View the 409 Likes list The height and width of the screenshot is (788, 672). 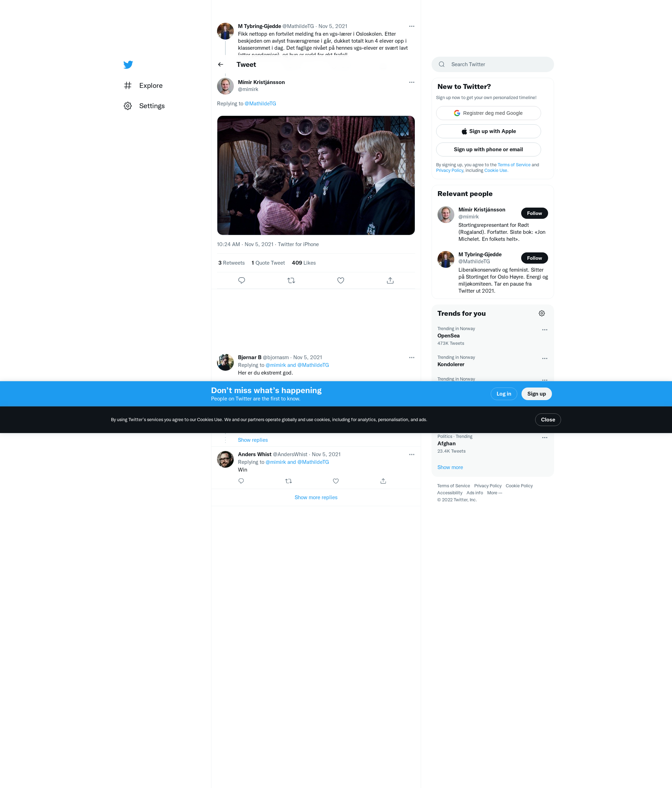pos(303,263)
